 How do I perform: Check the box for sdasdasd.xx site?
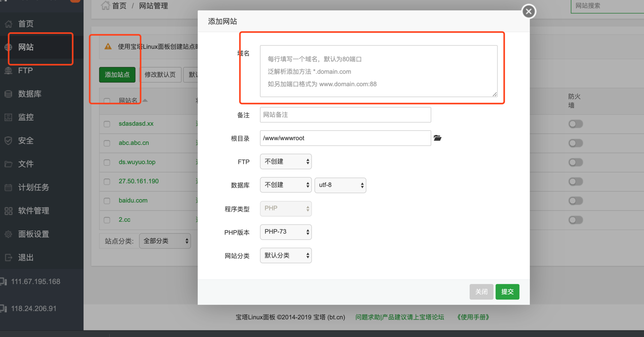107,124
